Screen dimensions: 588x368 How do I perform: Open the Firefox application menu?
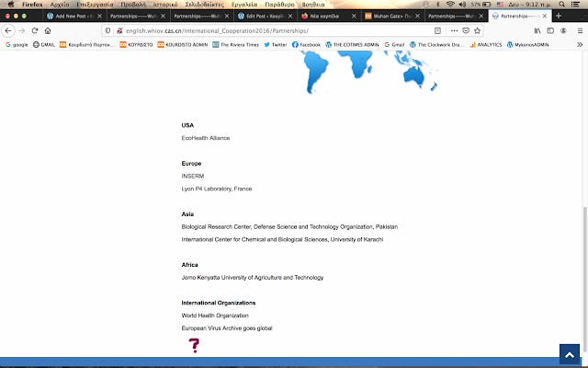[32, 5]
